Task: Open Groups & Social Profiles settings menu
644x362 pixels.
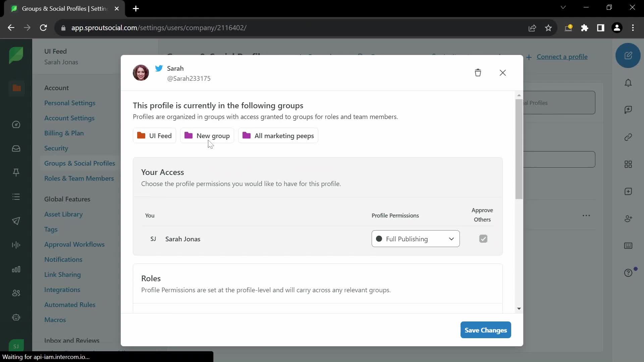Action: pyautogui.click(x=79, y=163)
